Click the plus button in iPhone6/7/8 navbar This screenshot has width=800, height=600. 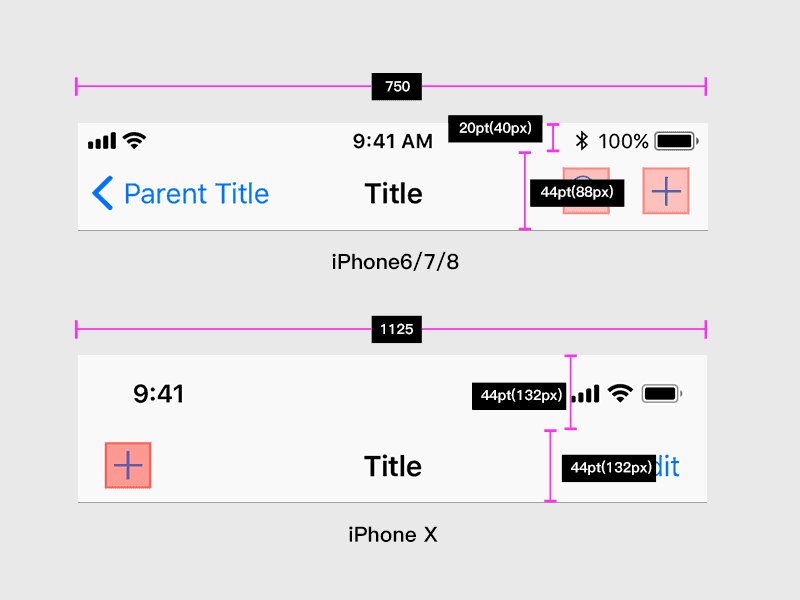pos(666,191)
